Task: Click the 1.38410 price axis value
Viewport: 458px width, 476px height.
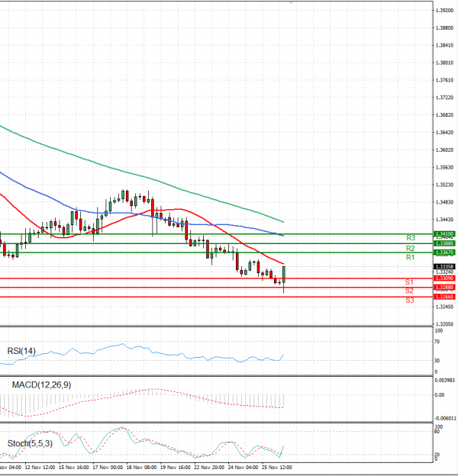Action: point(444,45)
